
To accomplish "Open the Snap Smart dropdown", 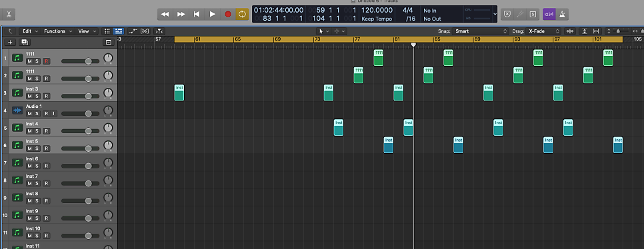I will [480, 31].
